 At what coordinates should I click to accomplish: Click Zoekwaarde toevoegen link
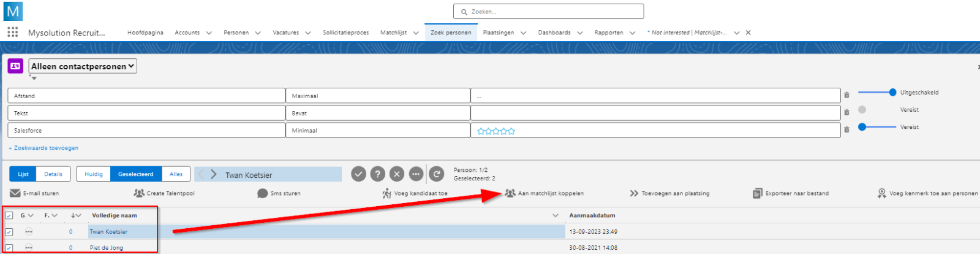click(43, 148)
